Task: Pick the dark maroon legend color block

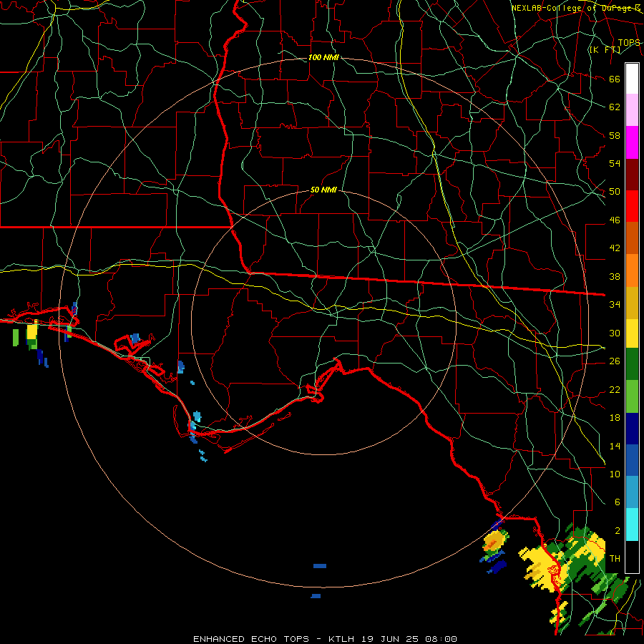Action: pyautogui.click(x=632, y=175)
